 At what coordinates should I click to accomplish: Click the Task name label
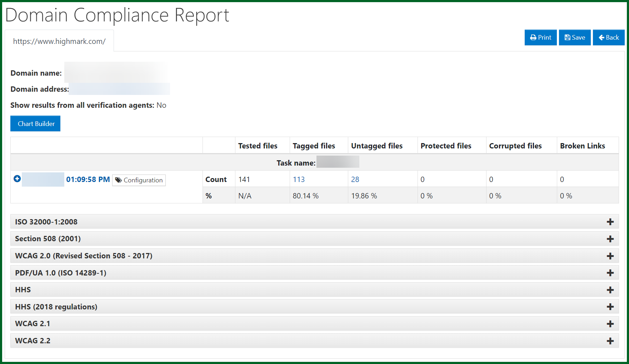(296, 163)
